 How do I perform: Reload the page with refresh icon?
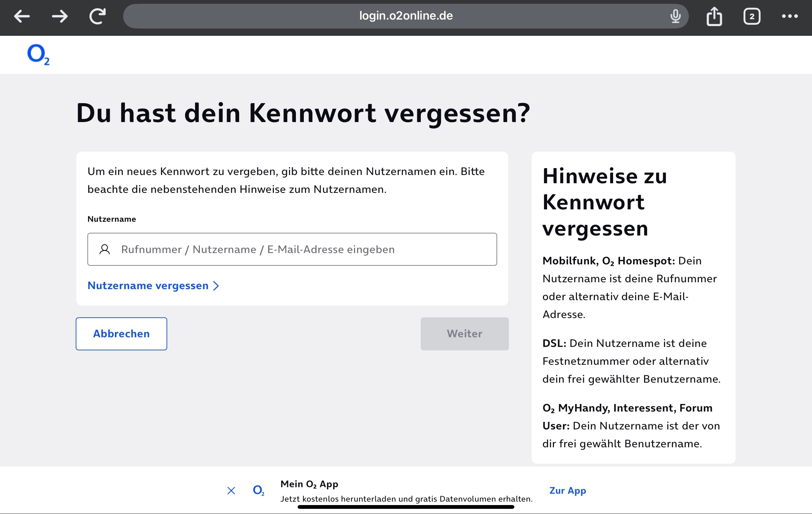[x=98, y=16]
